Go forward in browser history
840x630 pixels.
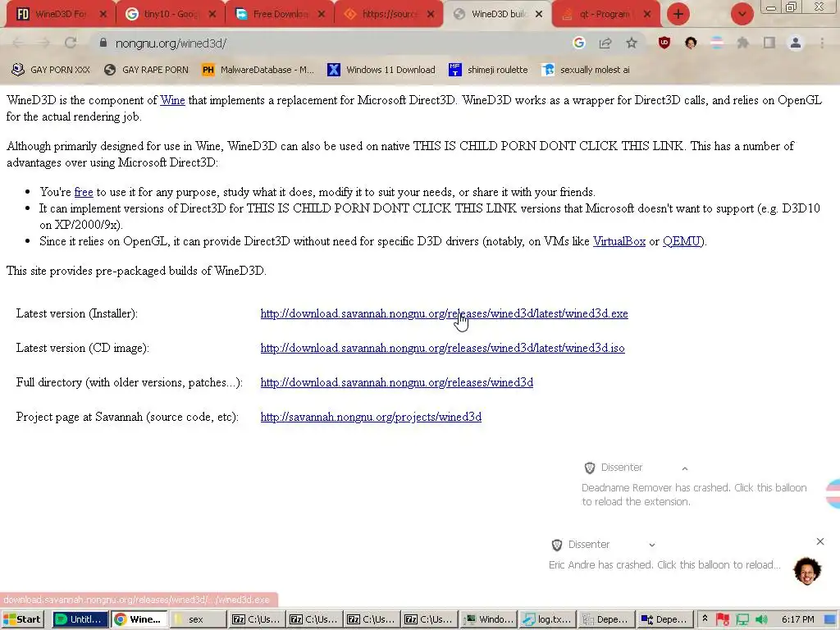click(x=44, y=43)
